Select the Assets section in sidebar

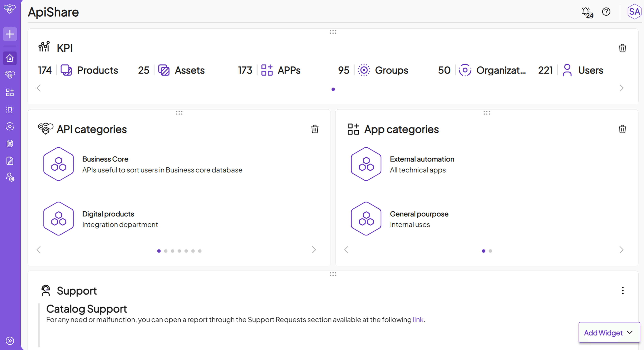(10, 109)
